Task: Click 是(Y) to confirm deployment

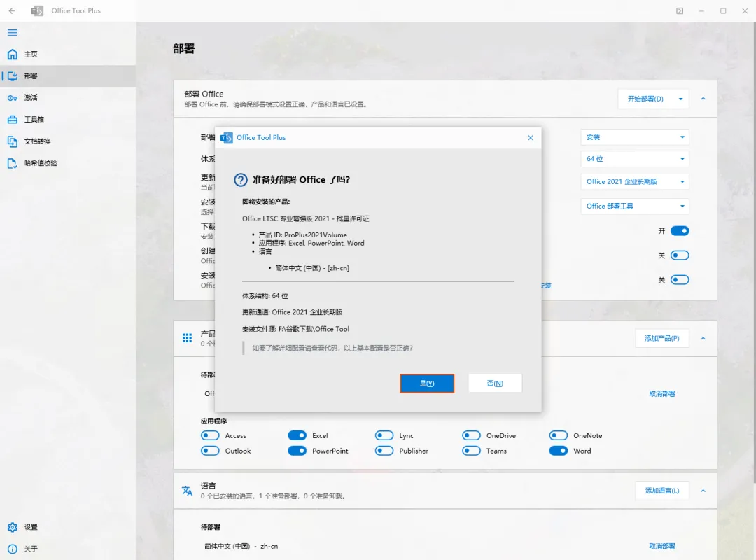Action: [427, 384]
